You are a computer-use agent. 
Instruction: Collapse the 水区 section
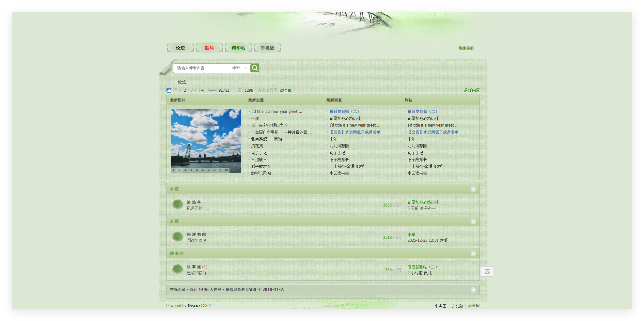point(474,189)
